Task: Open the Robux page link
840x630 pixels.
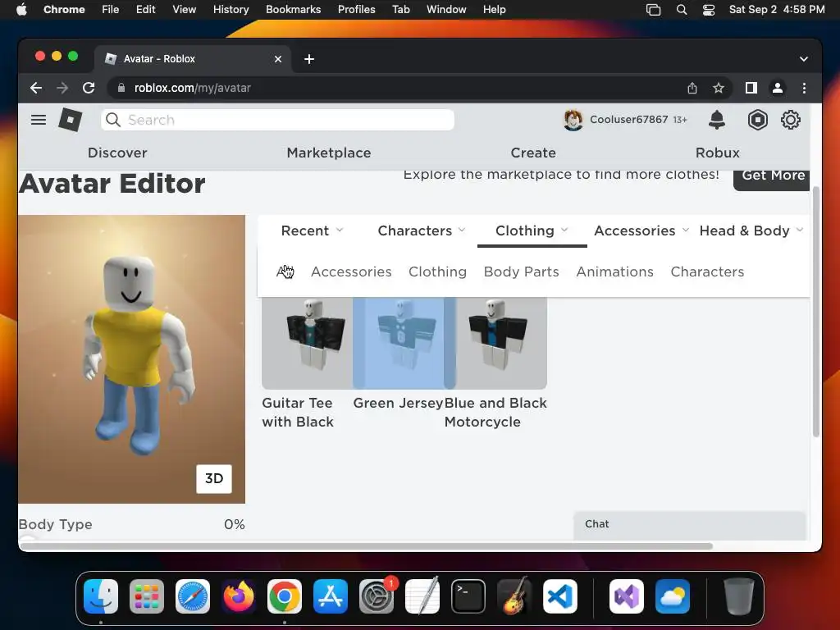Action: coord(717,153)
